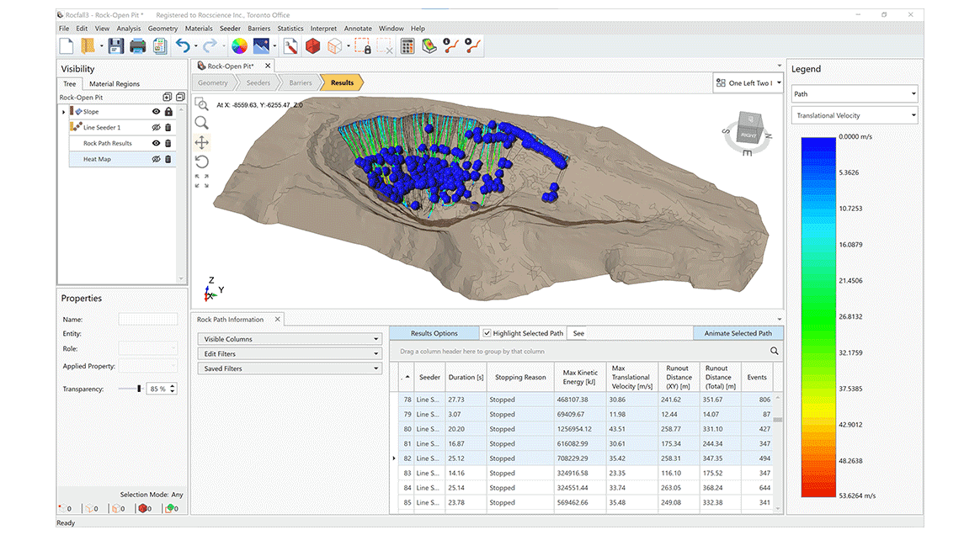Click the Results Options button
The image size is (980, 535).
[434, 333]
